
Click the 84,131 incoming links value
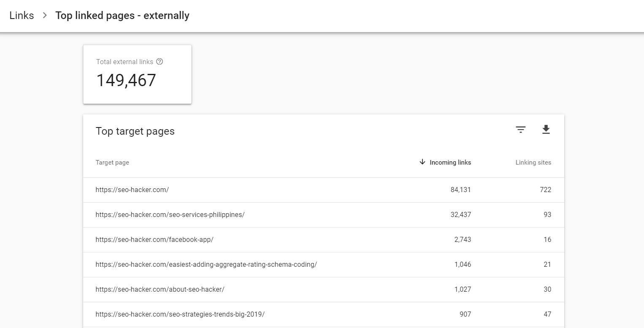pyautogui.click(x=460, y=190)
